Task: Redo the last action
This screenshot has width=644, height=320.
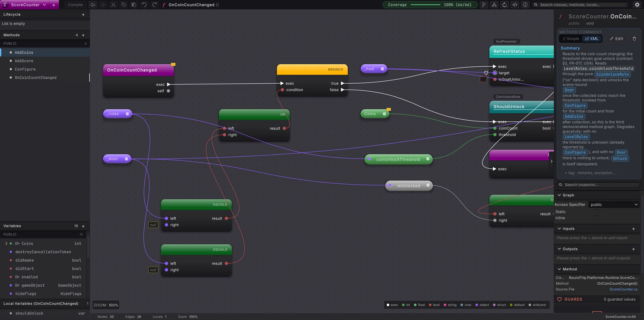Action: point(155,5)
